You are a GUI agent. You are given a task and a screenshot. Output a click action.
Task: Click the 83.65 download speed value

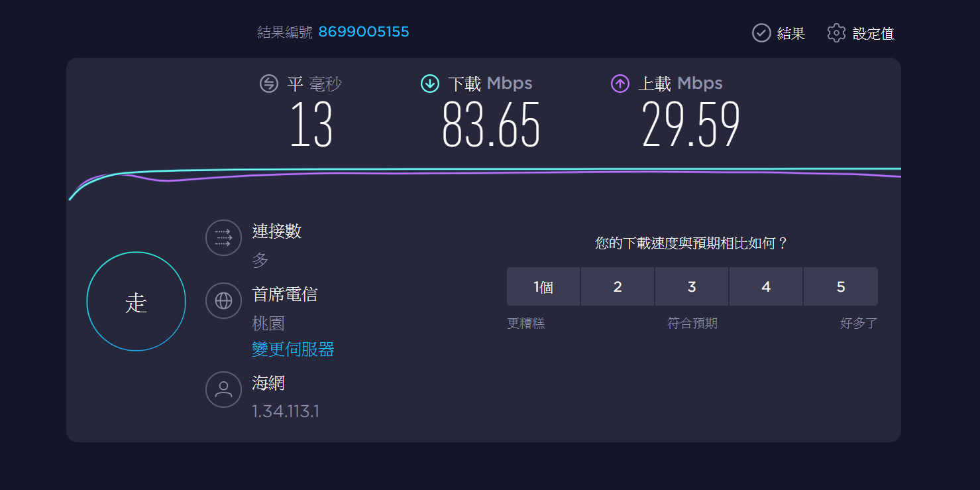[491, 125]
